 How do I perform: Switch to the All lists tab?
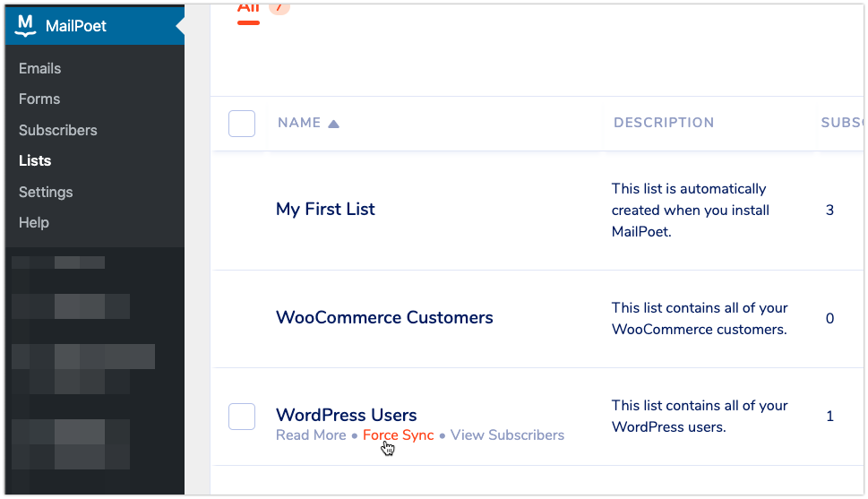tap(248, 9)
